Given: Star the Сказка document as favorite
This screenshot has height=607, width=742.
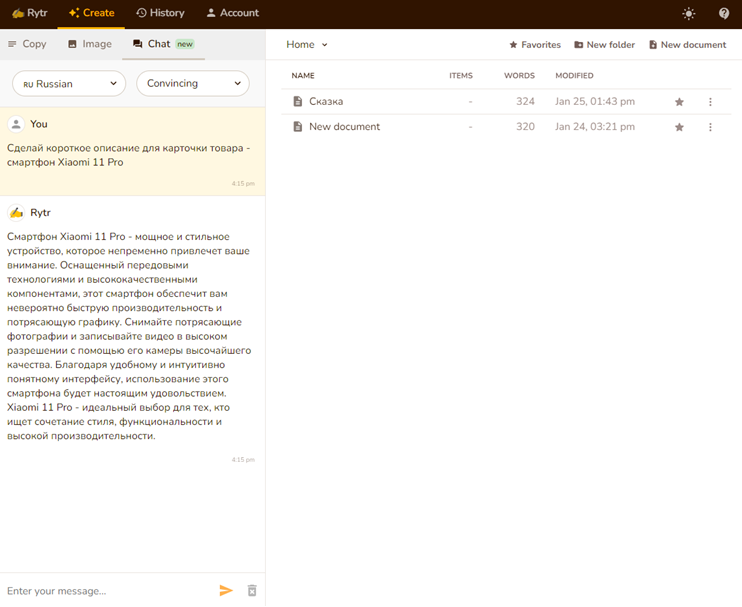Looking at the screenshot, I should (x=679, y=102).
